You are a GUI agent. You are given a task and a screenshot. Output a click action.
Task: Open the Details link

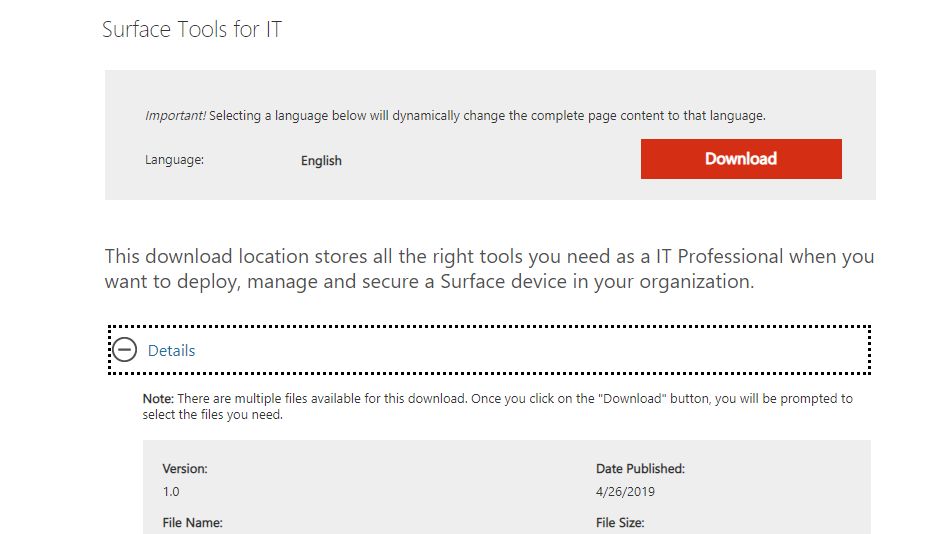tap(171, 350)
